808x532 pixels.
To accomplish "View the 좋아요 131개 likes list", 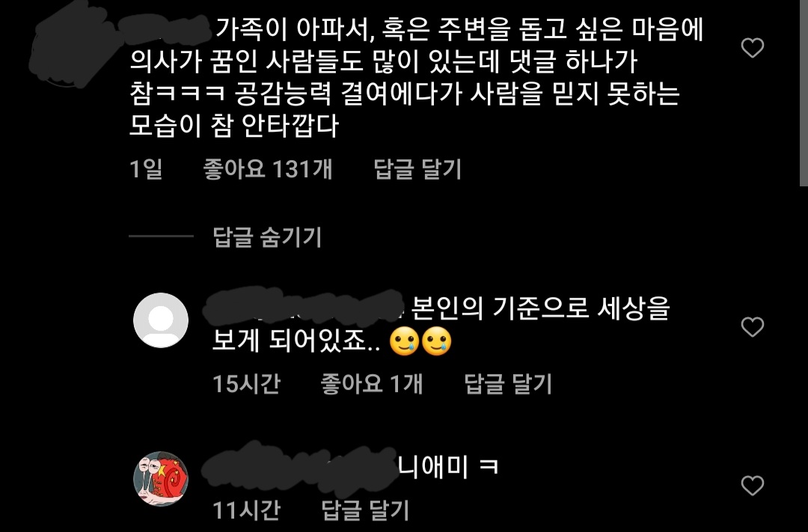I will (267, 169).
